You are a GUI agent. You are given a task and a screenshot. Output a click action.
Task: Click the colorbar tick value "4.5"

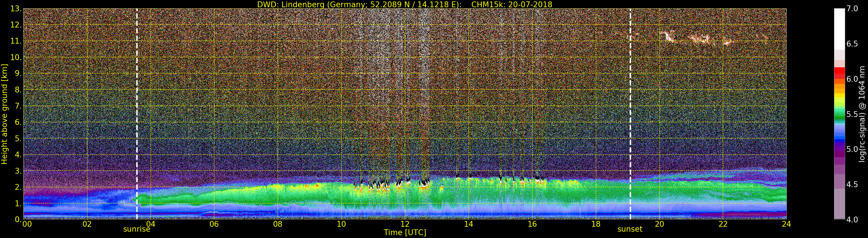(x=852, y=184)
